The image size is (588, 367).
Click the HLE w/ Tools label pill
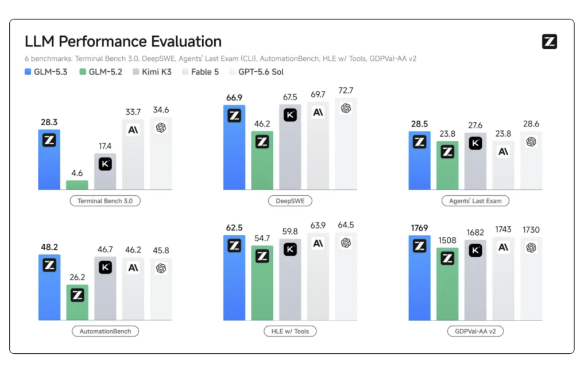(290, 331)
